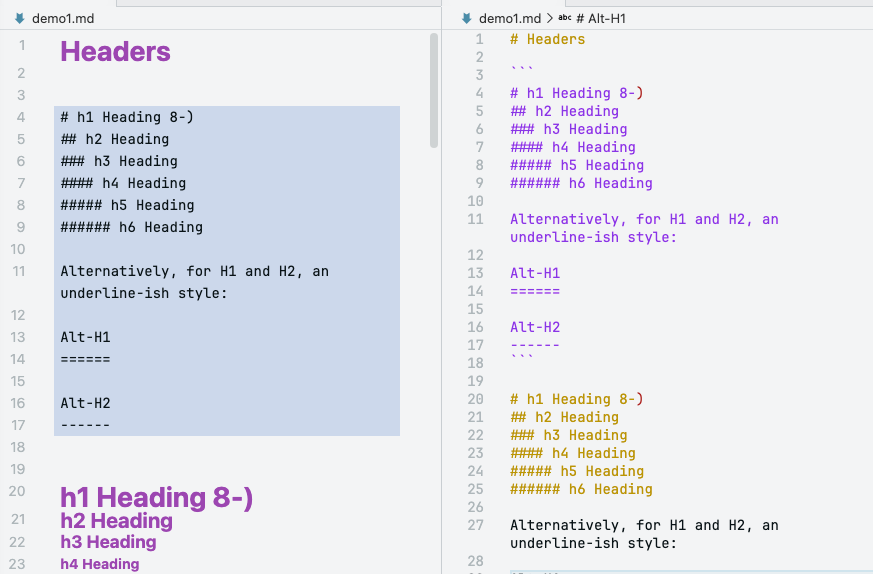Click the abc symbol icon in right breadcrumb
Screen dimensions: 873x574
point(565,18)
